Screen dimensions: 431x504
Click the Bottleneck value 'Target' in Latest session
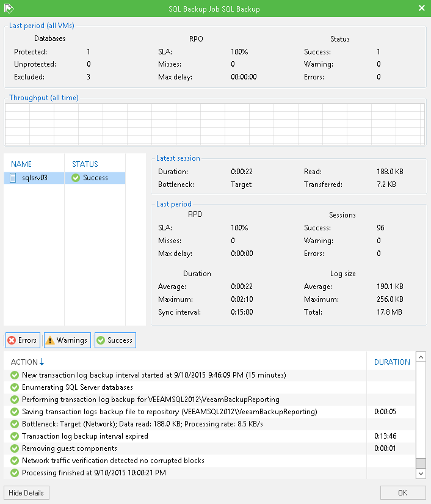(x=241, y=184)
